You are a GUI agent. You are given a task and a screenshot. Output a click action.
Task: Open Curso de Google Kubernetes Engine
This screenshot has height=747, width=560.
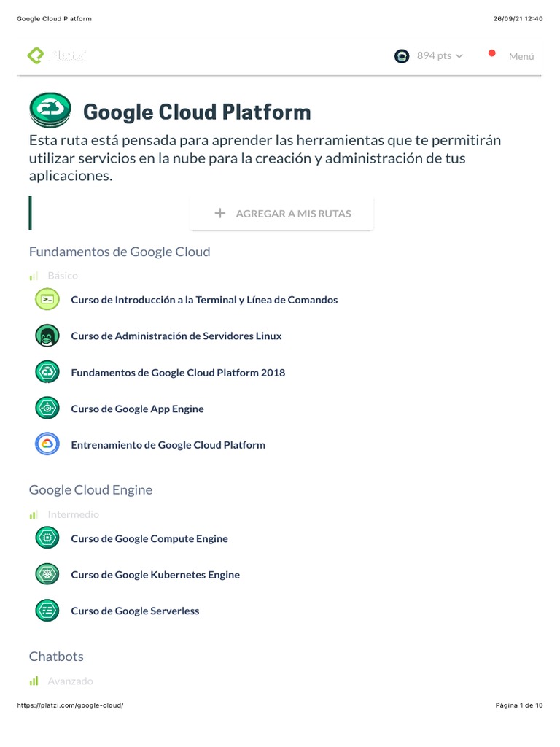(x=155, y=575)
